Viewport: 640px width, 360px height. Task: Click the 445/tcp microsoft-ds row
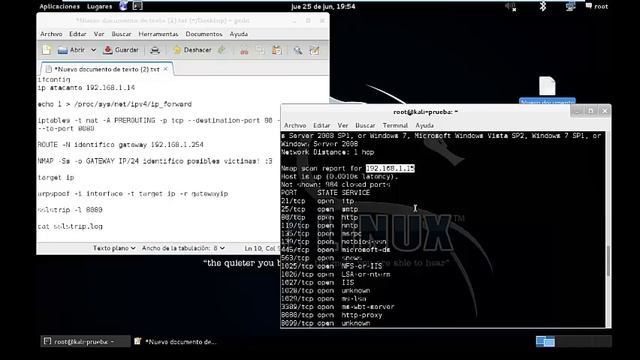click(336, 249)
